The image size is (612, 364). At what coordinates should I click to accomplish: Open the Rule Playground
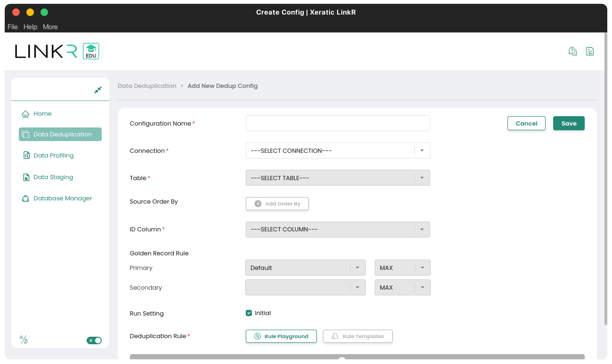click(x=281, y=336)
